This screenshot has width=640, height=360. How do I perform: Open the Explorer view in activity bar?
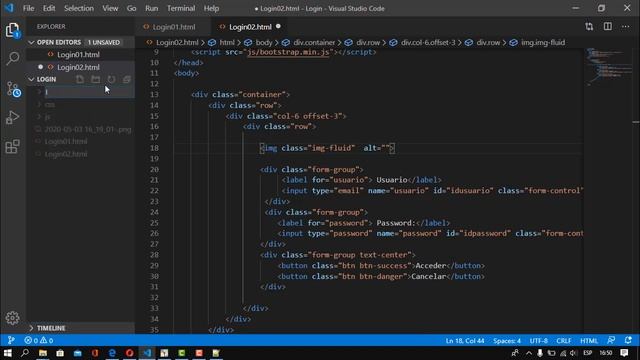coord(13,30)
